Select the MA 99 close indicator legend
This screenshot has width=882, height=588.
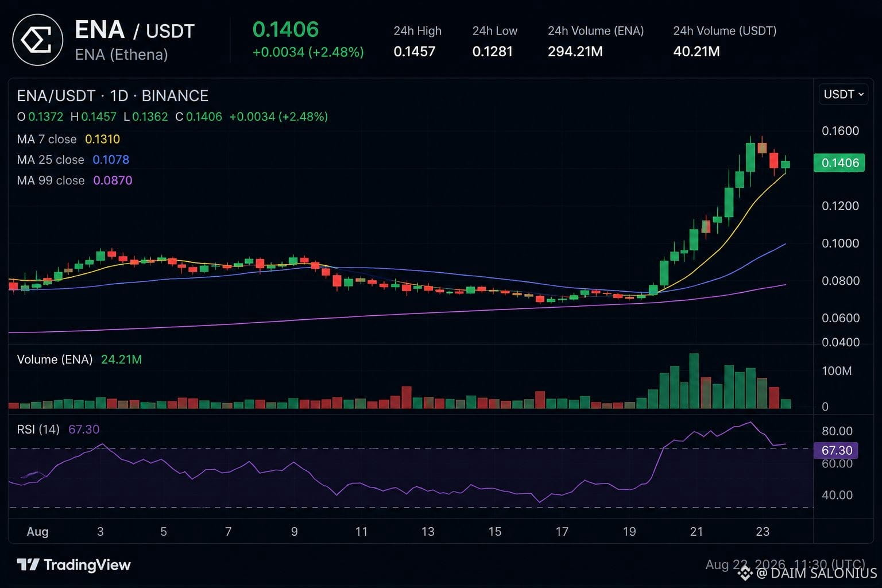(75, 180)
